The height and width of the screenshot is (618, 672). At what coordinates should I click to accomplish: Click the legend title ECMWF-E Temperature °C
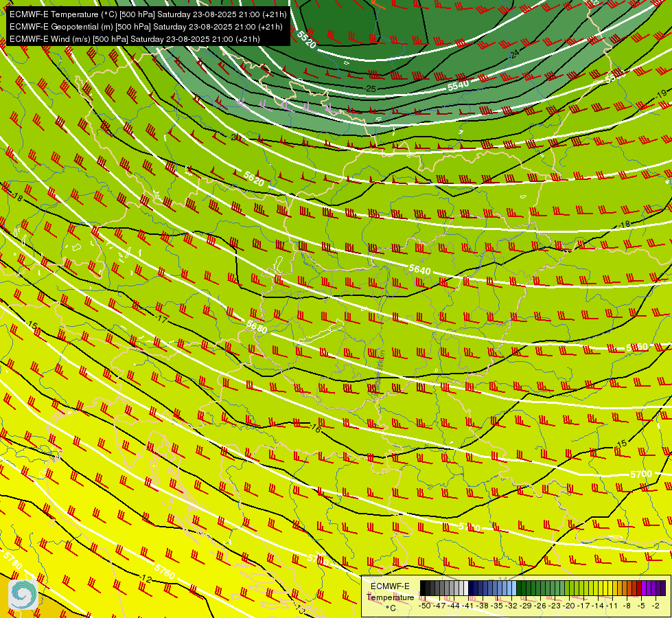pyautogui.click(x=390, y=597)
